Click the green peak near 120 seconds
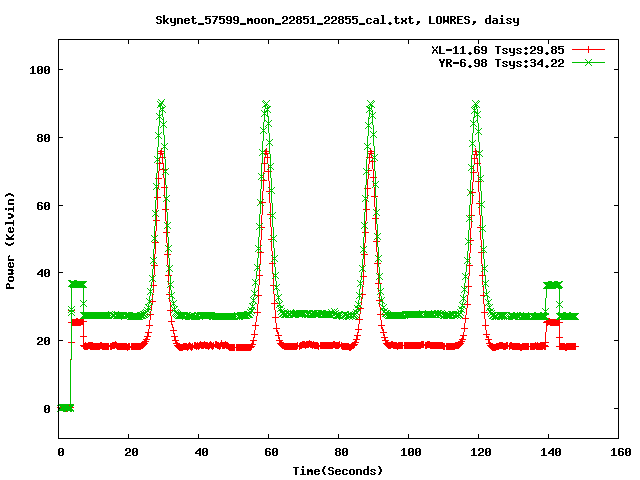Screen dimensions: 640x480 [476, 104]
